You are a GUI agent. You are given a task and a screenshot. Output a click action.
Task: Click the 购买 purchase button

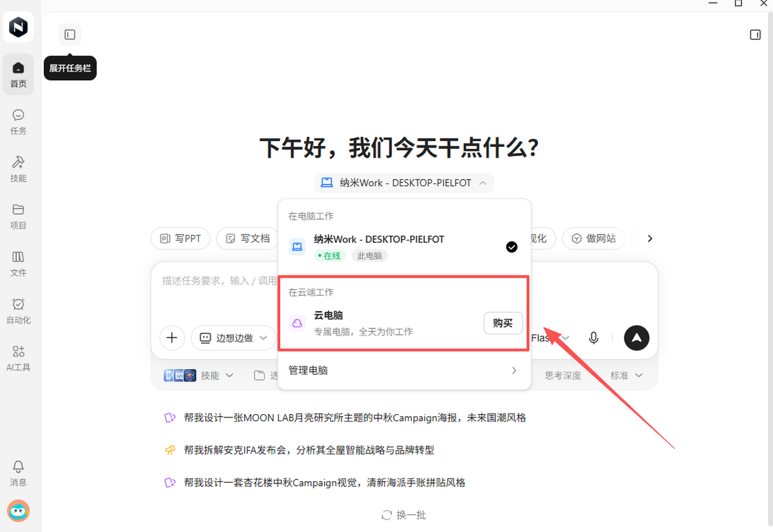click(503, 323)
